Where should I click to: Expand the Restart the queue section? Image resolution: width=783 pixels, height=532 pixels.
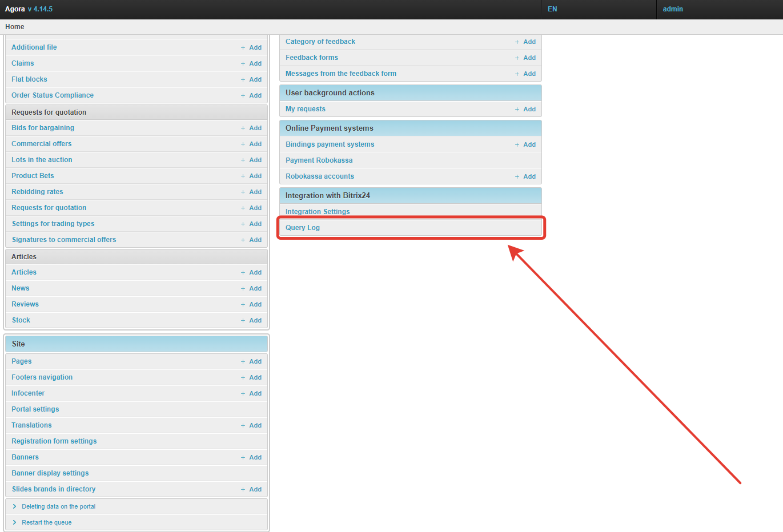coord(46,522)
